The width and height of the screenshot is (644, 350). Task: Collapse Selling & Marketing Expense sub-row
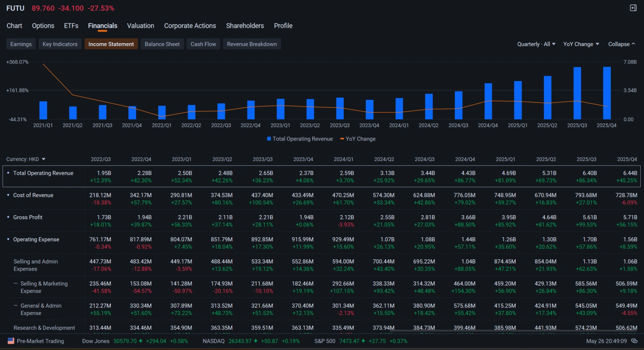point(16,284)
